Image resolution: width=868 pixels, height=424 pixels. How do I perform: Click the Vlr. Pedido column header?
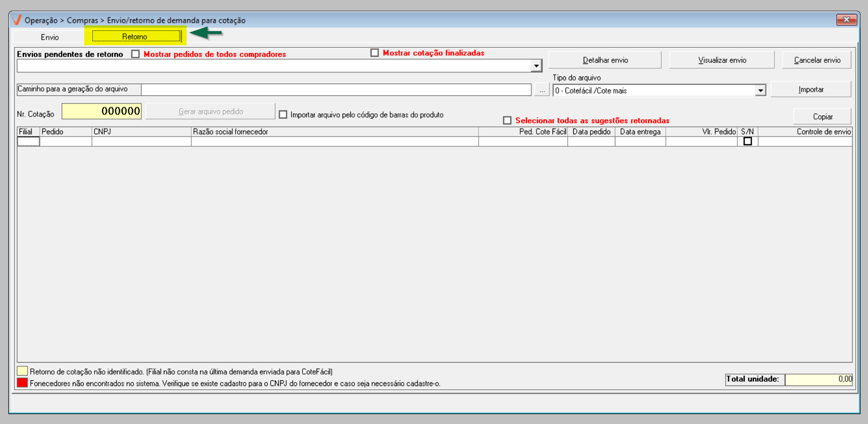[702, 132]
